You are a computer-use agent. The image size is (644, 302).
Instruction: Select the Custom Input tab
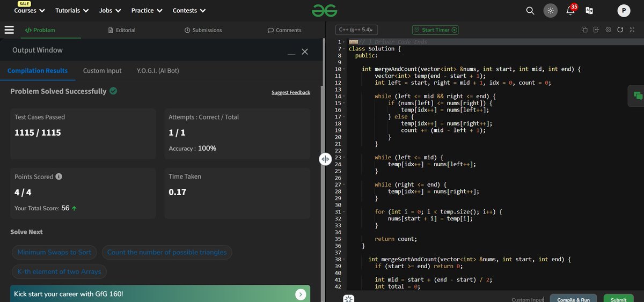(x=102, y=71)
